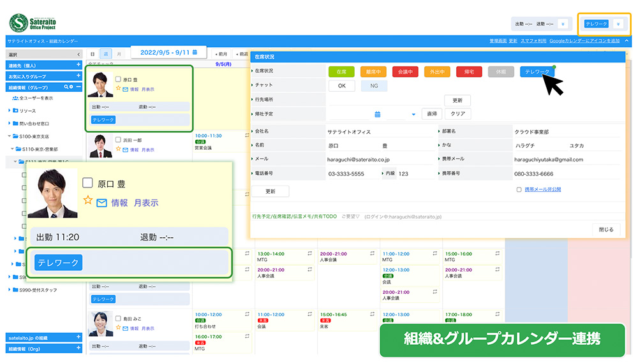Click the favorite star for 浜田 一郎
The width and height of the screenshot is (638, 364).
(118, 149)
